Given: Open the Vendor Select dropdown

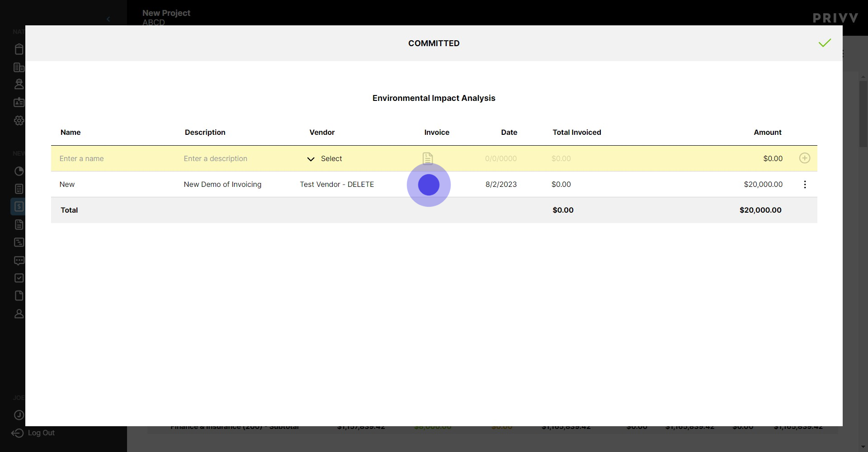Looking at the screenshot, I should pos(325,159).
